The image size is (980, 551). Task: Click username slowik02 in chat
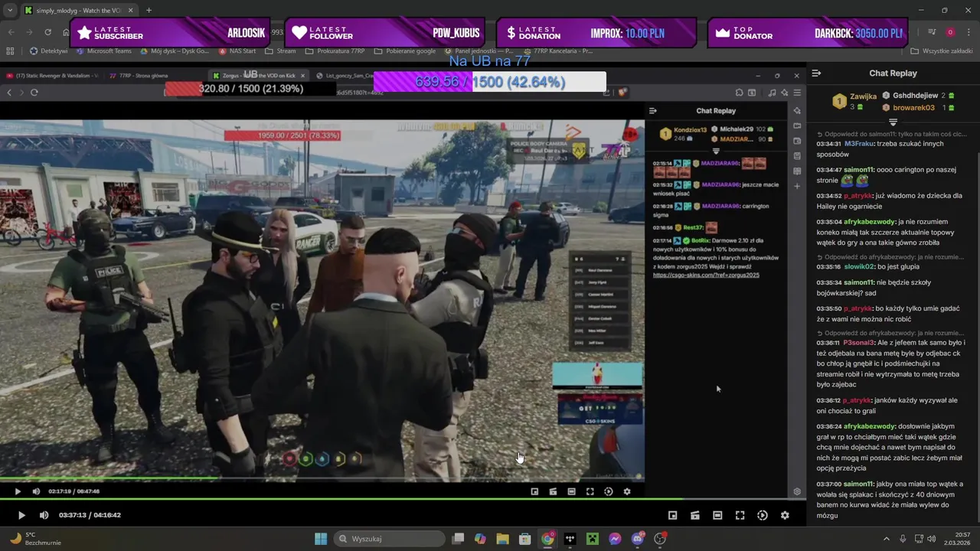[859, 267]
